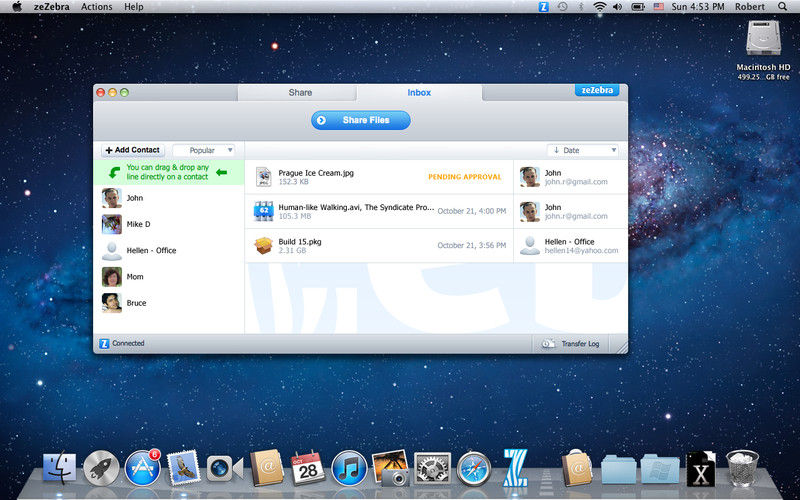Image resolution: width=800 pixels, height=500 pixels.
Task: Open iPhoto in the dock
Action: [x=391, y=467]
